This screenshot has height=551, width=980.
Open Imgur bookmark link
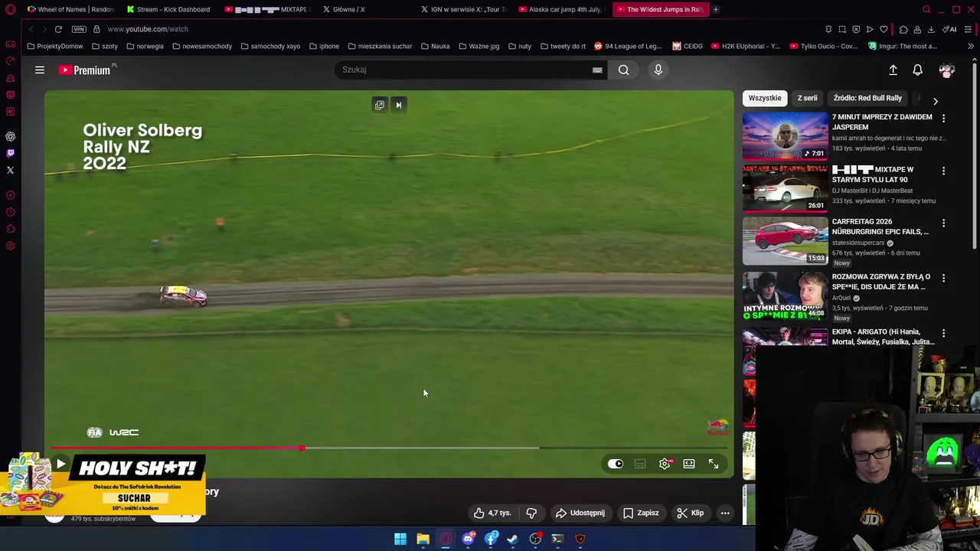pos(902,46)
